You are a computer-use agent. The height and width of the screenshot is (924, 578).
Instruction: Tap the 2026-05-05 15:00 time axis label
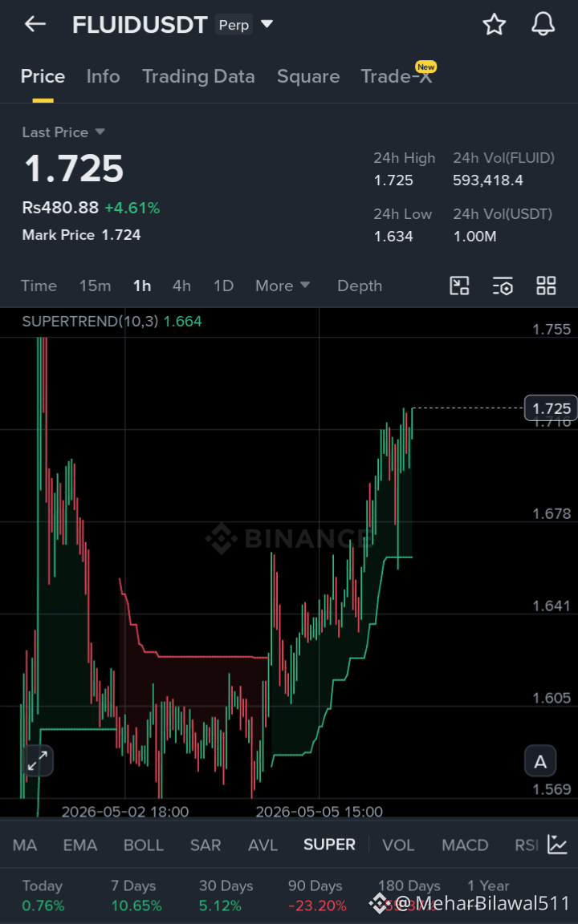point(319,812)
